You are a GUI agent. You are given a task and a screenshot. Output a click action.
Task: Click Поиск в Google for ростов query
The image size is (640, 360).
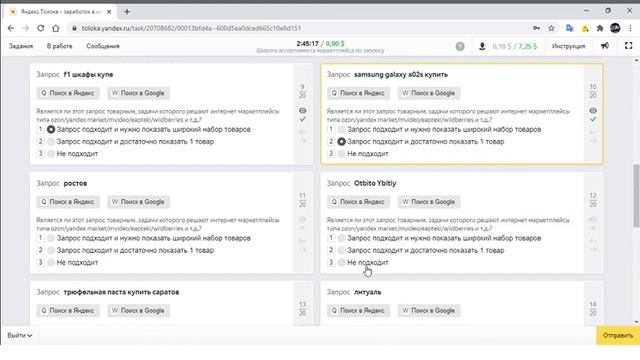138,202
